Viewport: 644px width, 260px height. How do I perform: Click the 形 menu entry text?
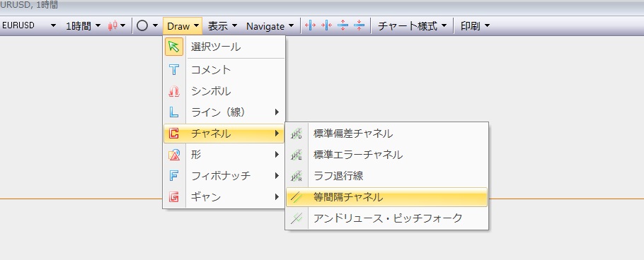point(196,155)
